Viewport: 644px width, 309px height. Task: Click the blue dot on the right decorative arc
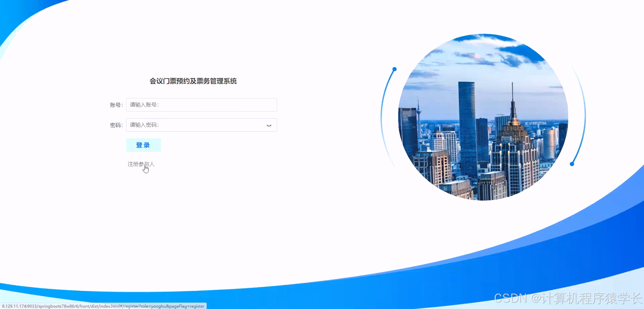[572, 164]
